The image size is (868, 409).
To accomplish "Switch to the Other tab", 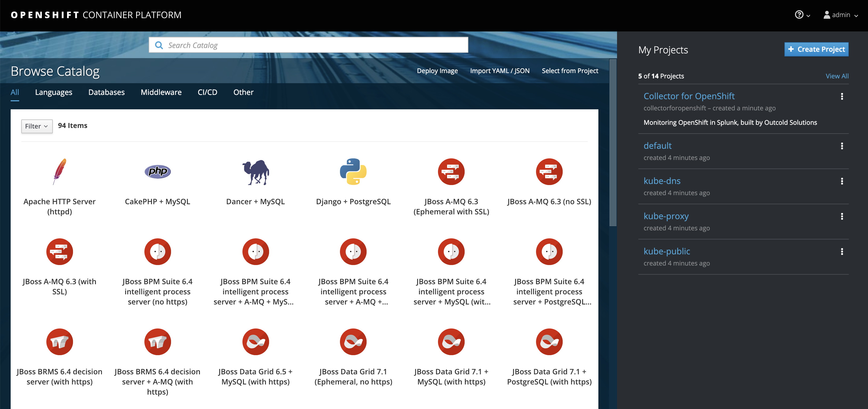I will [243, 93].
